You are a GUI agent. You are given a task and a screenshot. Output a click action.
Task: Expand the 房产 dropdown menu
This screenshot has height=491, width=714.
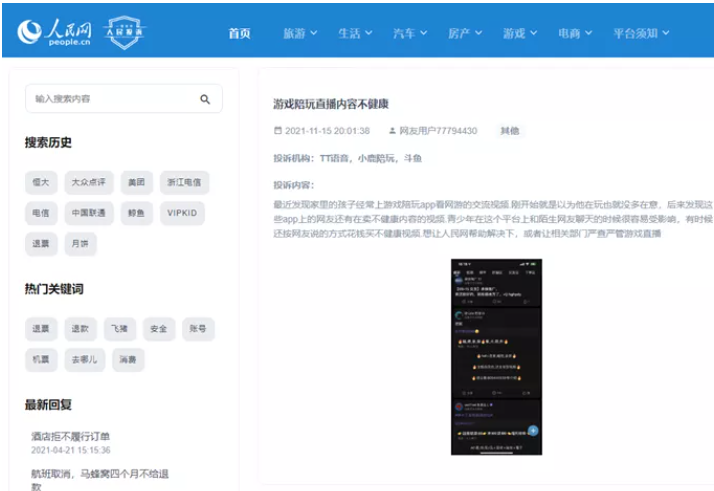[465, 33]
